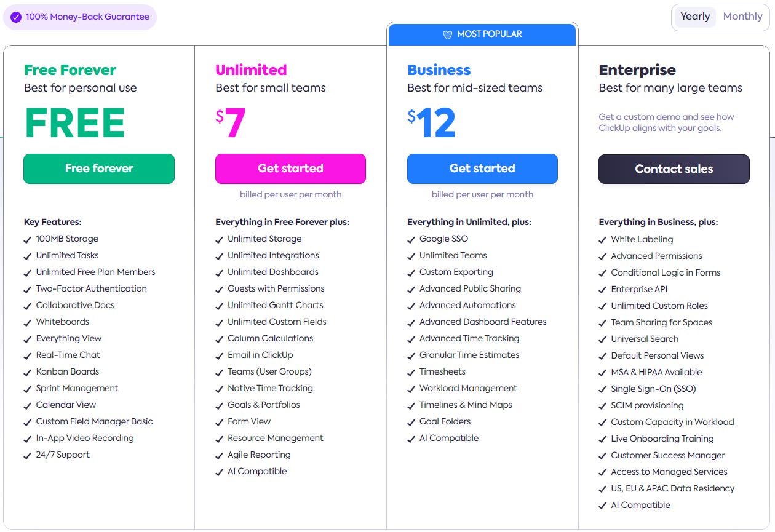Click the checkmark beside Google SSO

tap(411, 239)
